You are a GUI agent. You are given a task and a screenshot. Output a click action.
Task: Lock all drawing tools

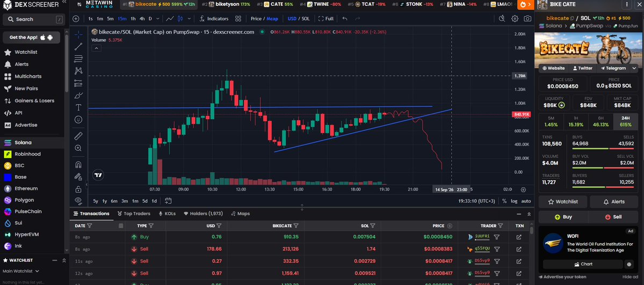(x=78, y=189)
